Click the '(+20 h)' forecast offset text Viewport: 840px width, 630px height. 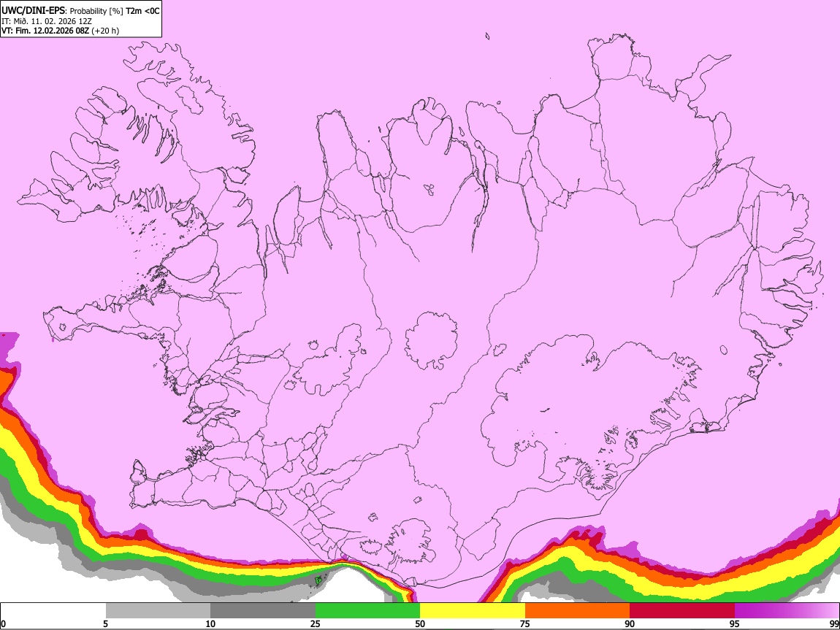click(105, 31)
